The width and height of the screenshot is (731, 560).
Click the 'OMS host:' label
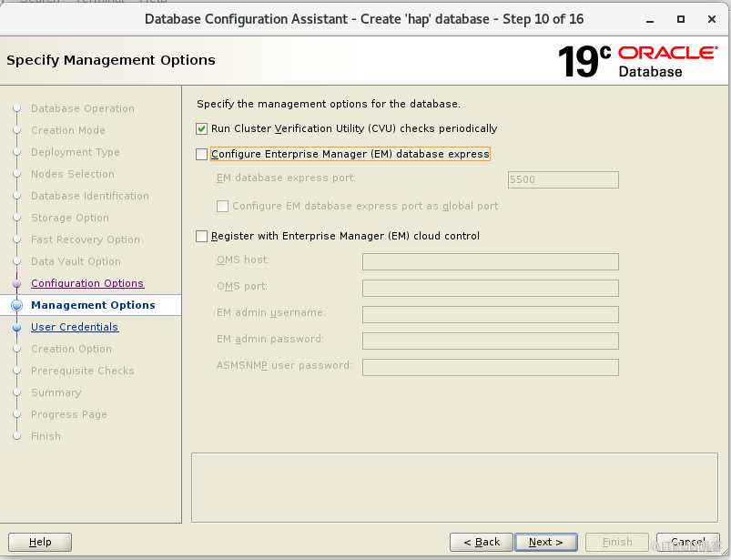click(x=243, y=260)
